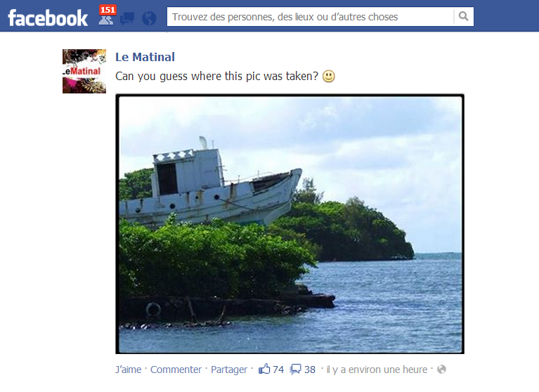
Task: Click in the Trouvez des personnes search field
Action: (311, 16)
